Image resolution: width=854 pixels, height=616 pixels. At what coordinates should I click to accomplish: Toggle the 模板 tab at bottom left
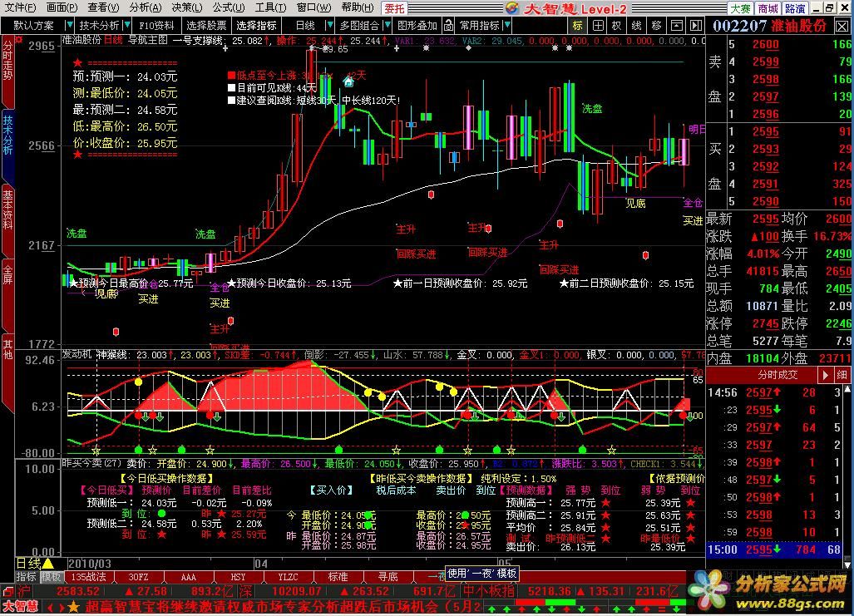click(x=52, y=576)
